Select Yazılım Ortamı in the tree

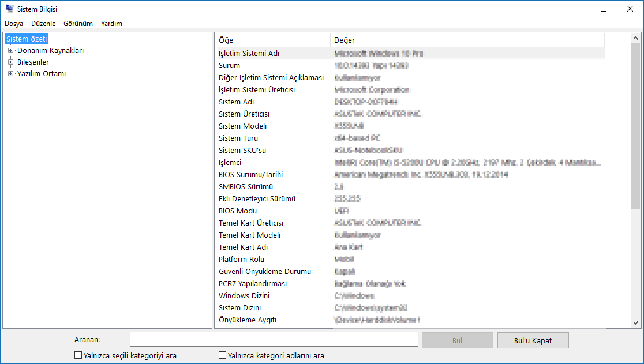42,73
